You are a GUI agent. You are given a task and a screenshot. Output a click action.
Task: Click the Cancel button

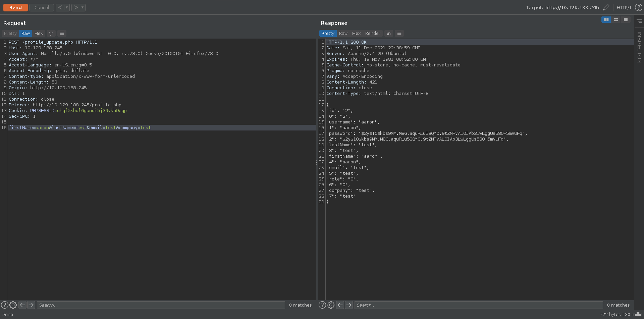point(42,7)
